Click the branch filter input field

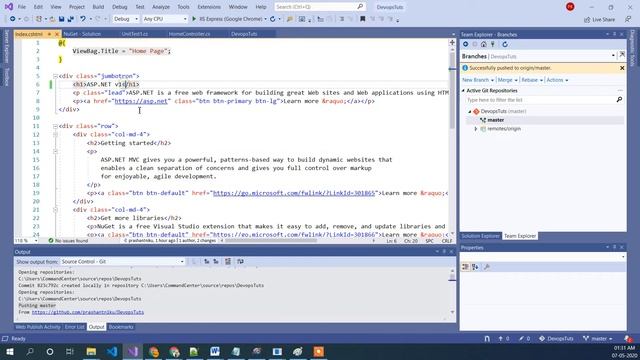coord(540,100)
